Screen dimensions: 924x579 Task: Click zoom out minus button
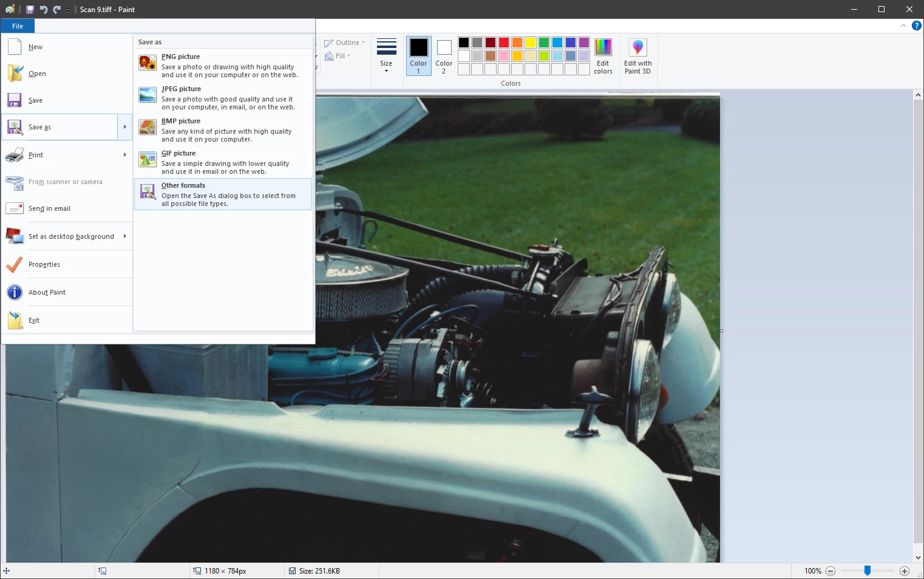coord(831,571)
